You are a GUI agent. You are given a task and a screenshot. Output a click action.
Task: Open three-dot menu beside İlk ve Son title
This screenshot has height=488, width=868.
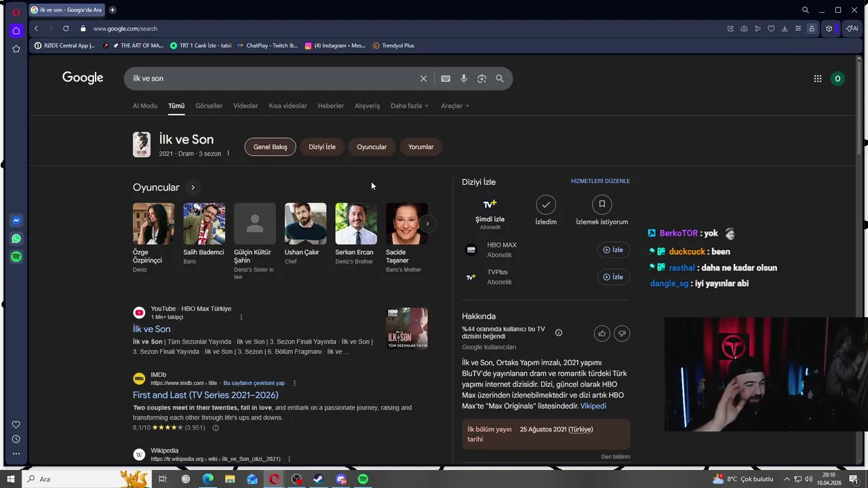coord(228,153)
